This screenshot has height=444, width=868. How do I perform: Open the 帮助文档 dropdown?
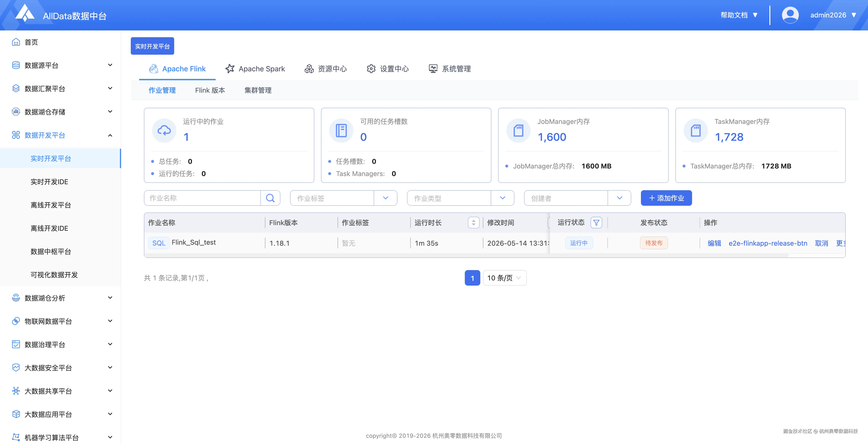point(739,15)
